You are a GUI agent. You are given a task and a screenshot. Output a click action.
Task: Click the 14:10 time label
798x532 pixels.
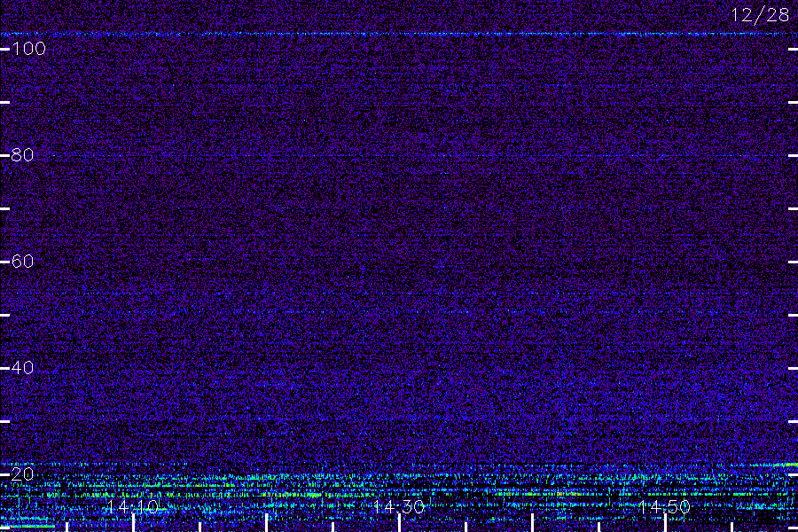click(x=133, y=507)
